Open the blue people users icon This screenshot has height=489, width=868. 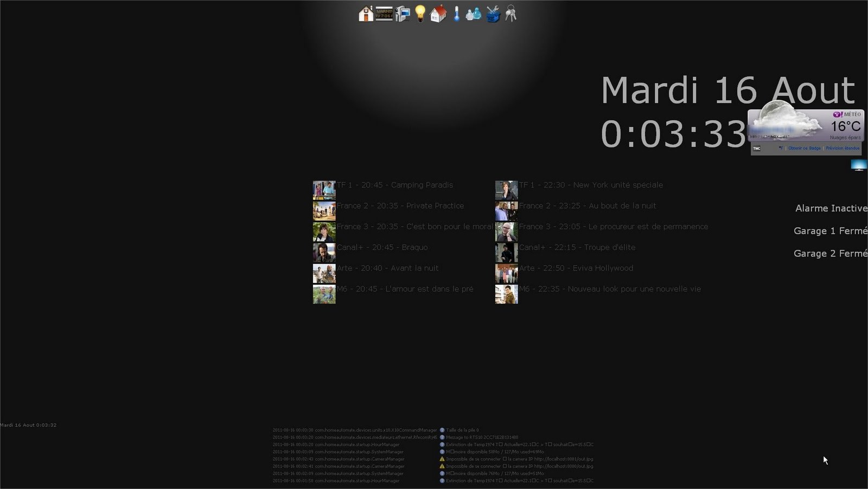point(474,14)
